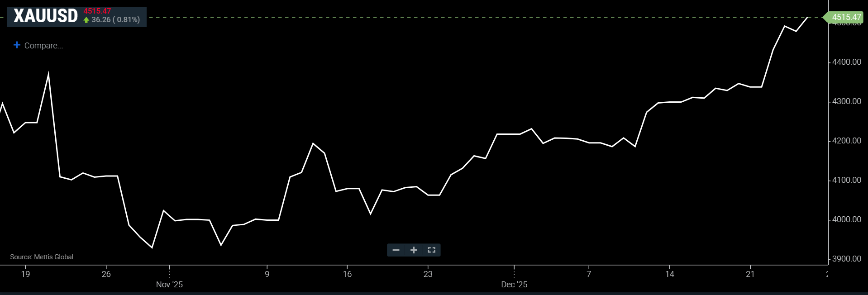The height and width of the screenshot is (295, 868).
Task: Click the green 4515.47 price tag on axis
Action: 846,17
